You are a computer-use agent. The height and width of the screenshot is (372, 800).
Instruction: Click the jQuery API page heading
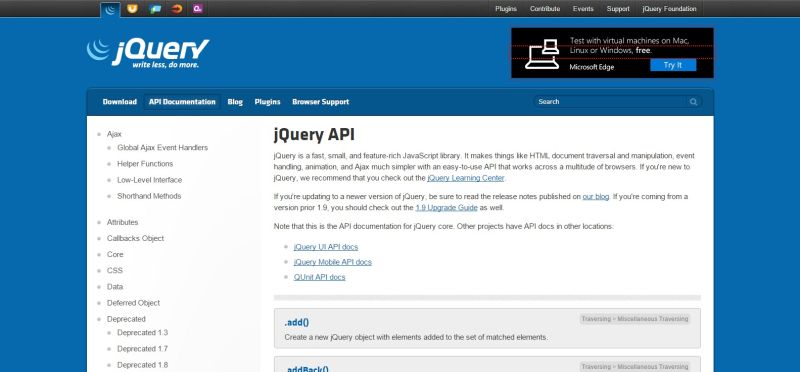pyautogui.click(x=314, y=135)
